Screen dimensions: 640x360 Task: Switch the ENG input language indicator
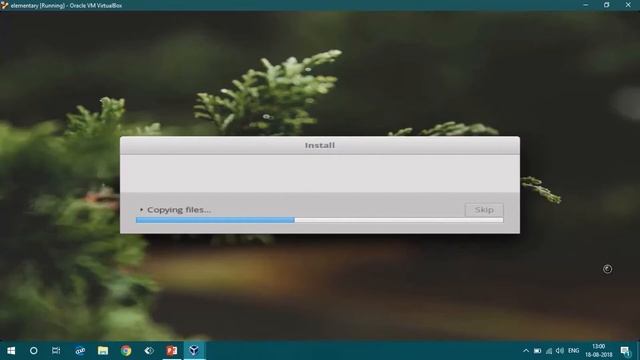[573, 351]
